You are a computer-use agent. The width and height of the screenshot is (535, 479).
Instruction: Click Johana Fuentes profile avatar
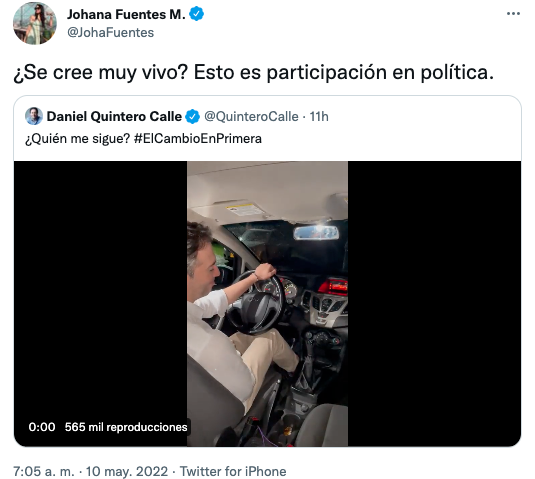click(x=34, y=23)
